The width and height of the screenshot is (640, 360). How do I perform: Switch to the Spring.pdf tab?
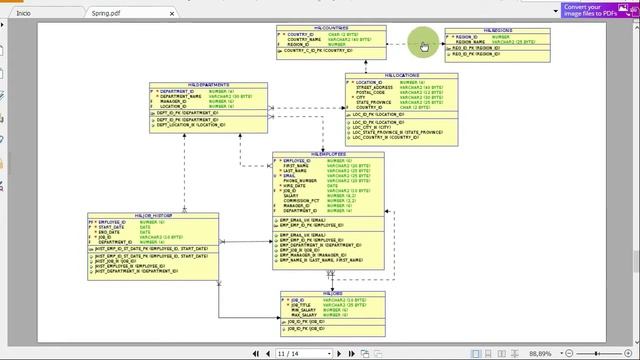pos(106,13)
